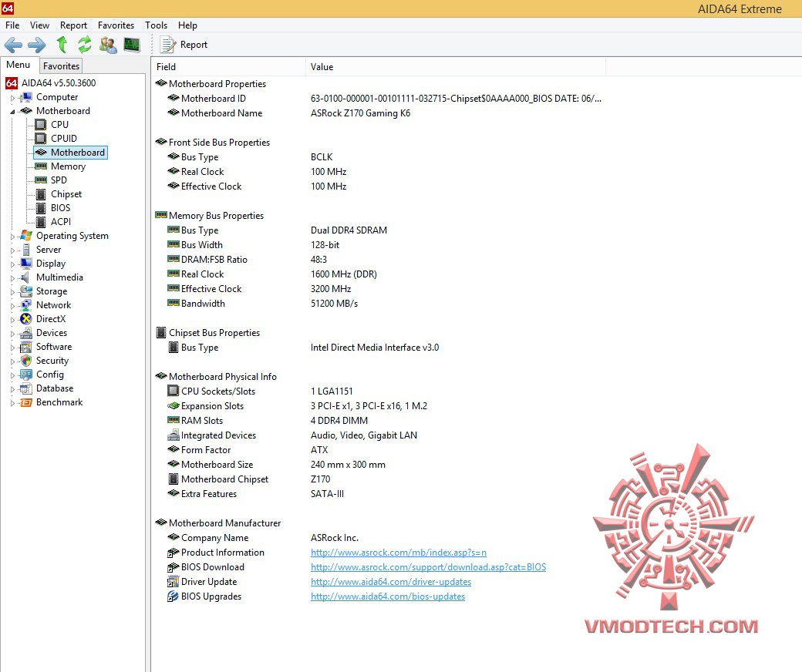Select Multimedia category in tree

[x=59, y=277]
